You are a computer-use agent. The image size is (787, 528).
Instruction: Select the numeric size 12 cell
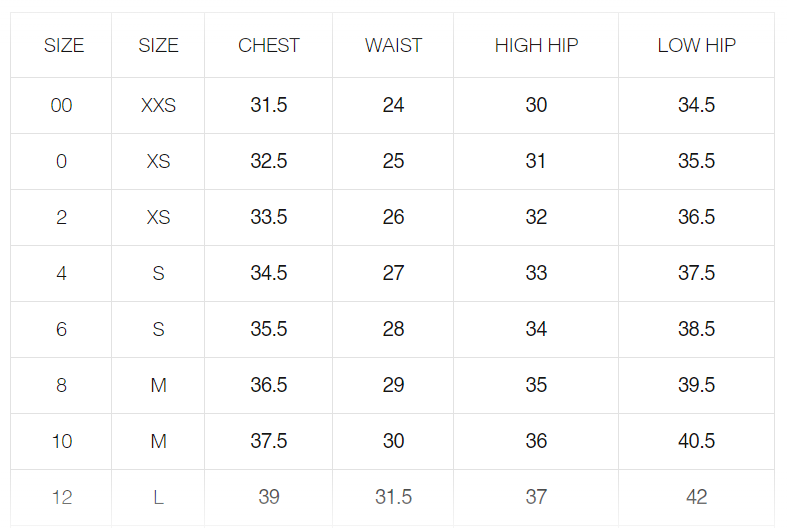[61, 497]
